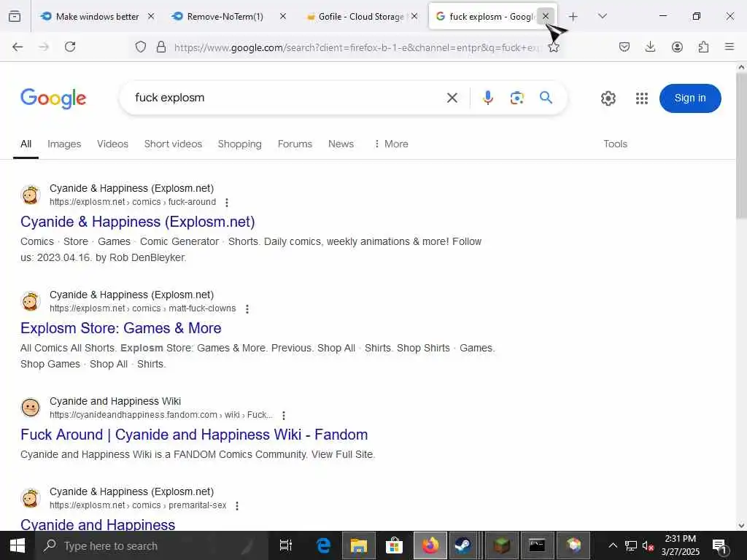Image resolution: width=747 pixels, height=560 pixels.
Task: Open options for Fandom wiki result
Action: 284,416
